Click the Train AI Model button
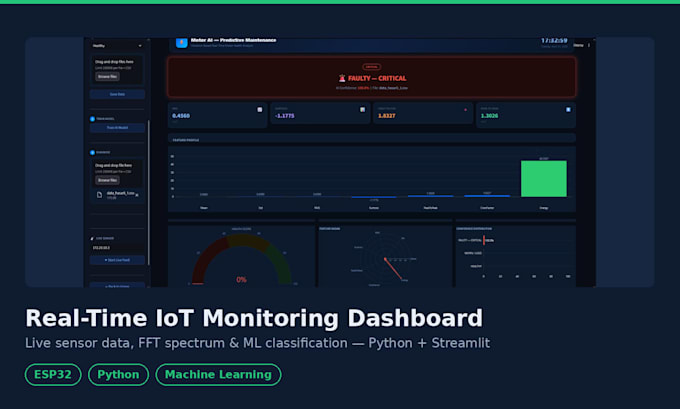The image size is (680, 409). pos(117,128)
